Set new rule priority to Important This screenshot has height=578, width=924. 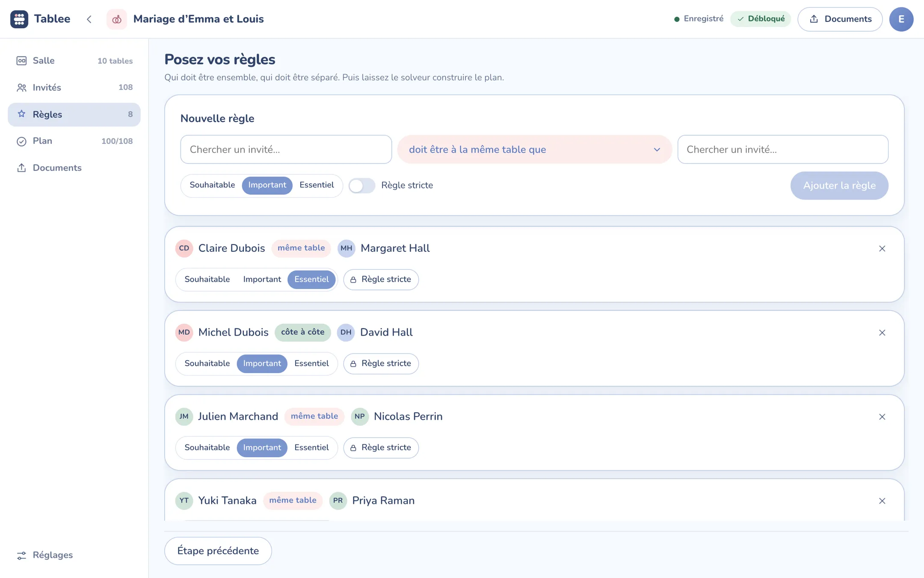(x=267, y=185)
